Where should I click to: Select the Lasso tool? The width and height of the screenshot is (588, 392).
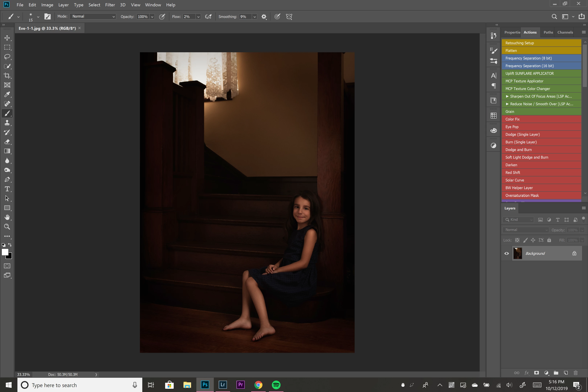tap(7, 57)
